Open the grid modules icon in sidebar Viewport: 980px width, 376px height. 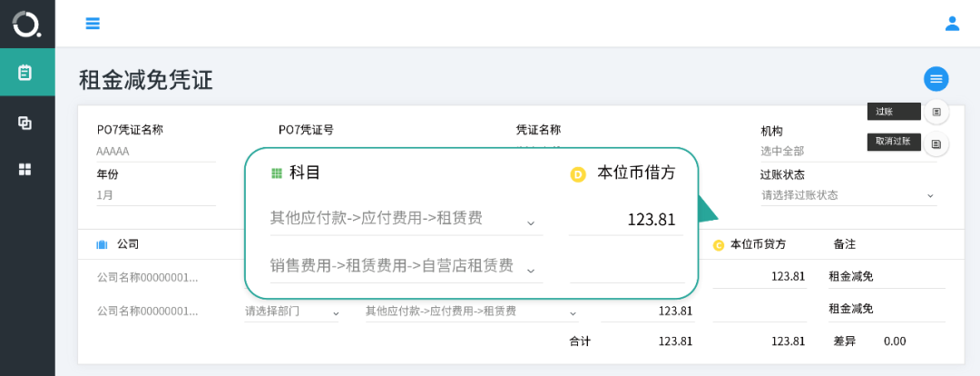25,170
